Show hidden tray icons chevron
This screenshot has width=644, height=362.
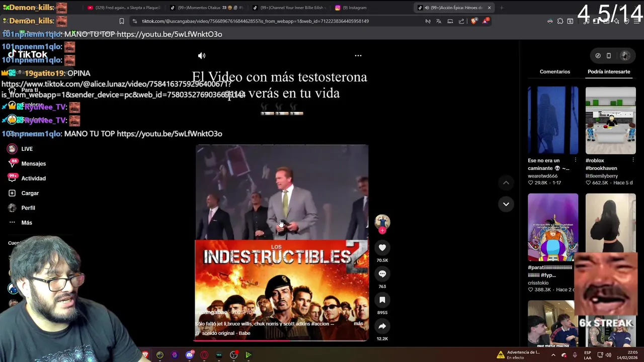click(553, 355)
